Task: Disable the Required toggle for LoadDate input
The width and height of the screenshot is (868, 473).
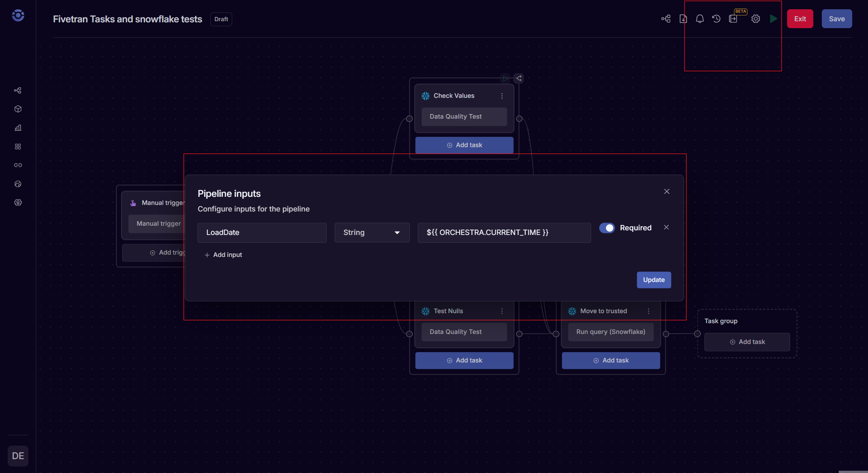Action: pyautogui.click(x=607, y=228)
